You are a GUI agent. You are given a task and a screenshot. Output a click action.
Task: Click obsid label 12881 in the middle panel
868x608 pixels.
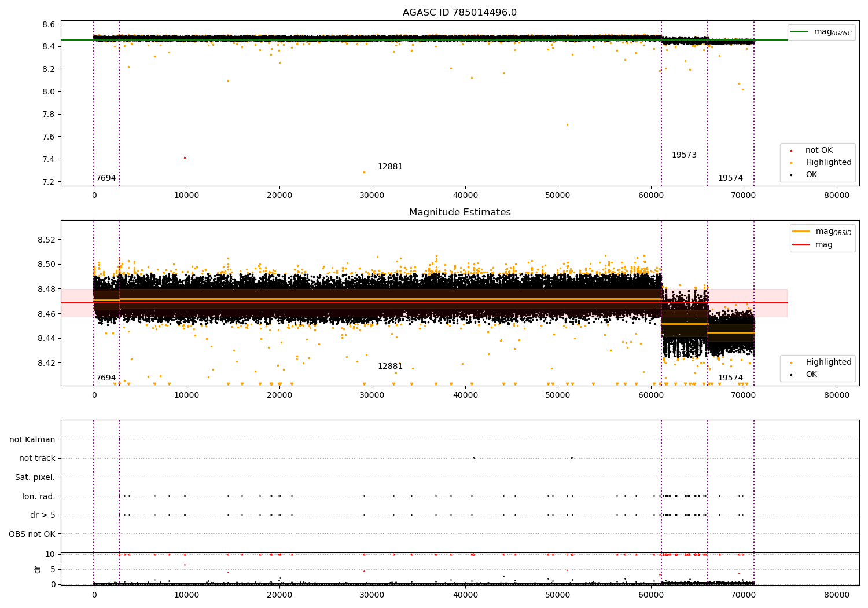[x=390, y=367]
